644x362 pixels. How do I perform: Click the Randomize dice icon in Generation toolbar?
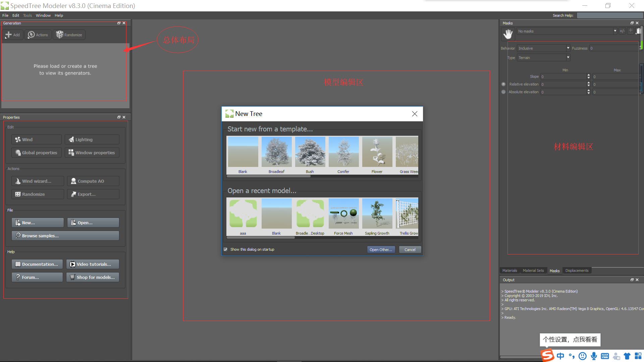click(x=60, y=35)
